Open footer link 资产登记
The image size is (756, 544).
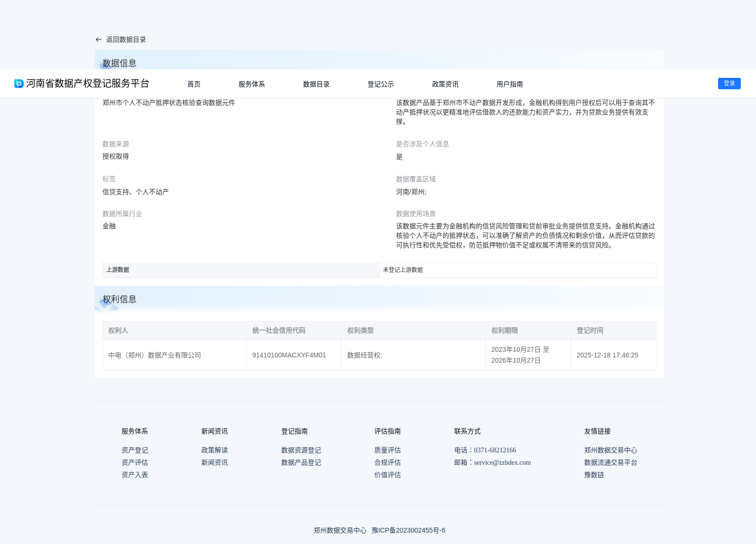coord(135,450)
